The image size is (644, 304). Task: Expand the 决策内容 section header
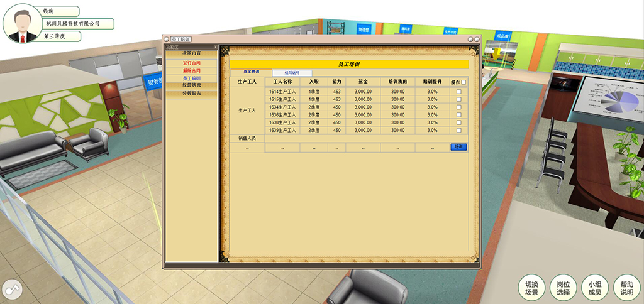click(x=191, y=54)
